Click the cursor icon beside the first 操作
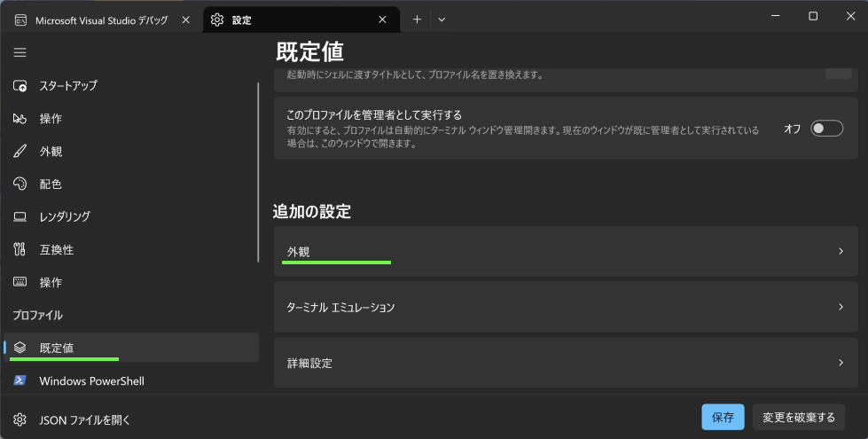The image size is (868, 439). click(x=20, y=119)
